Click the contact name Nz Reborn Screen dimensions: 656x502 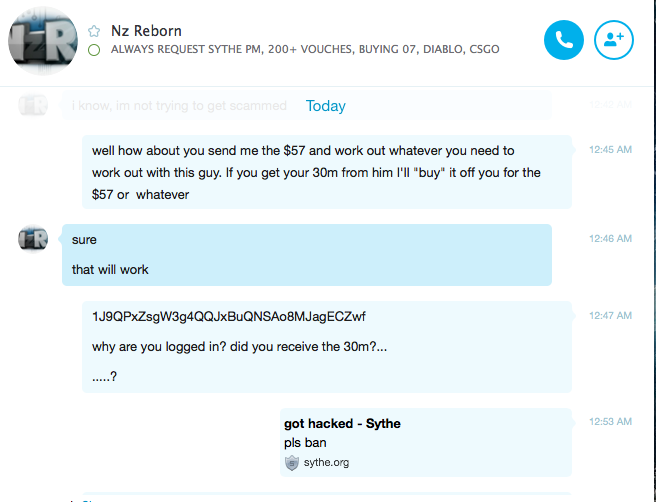(x=146, y=31)
